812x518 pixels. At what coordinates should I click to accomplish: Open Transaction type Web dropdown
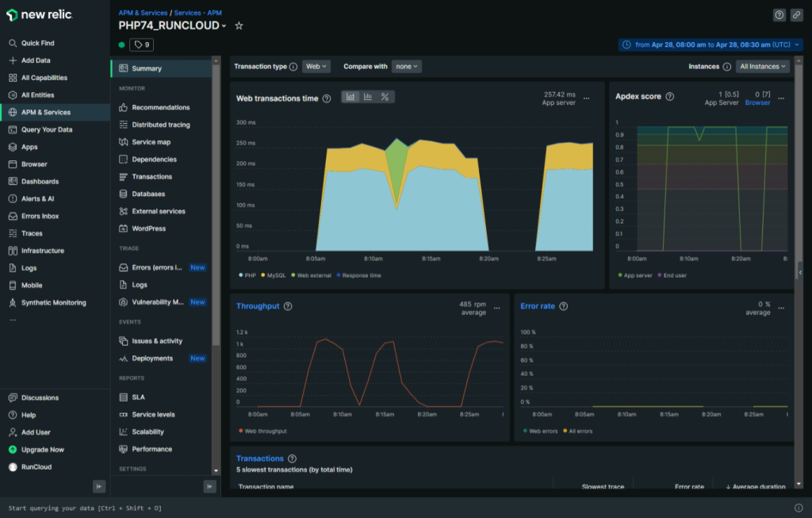pyautogui.click(x=316, y=67)
